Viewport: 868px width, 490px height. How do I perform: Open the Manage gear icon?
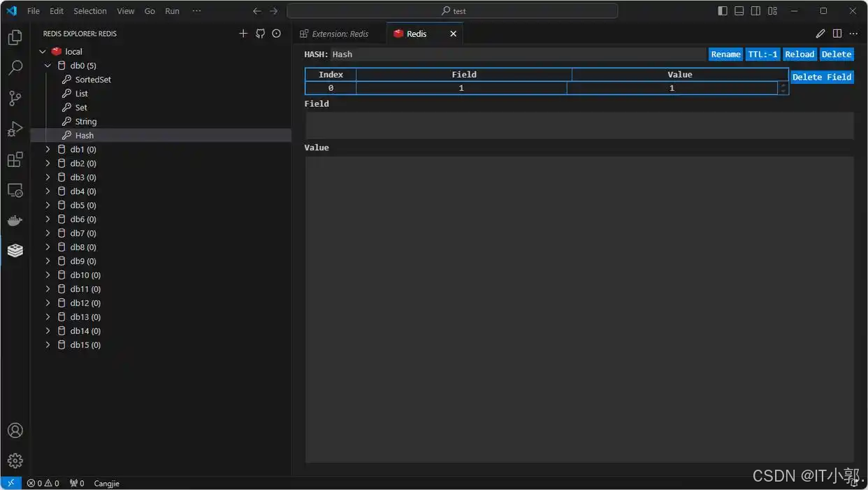15,461
